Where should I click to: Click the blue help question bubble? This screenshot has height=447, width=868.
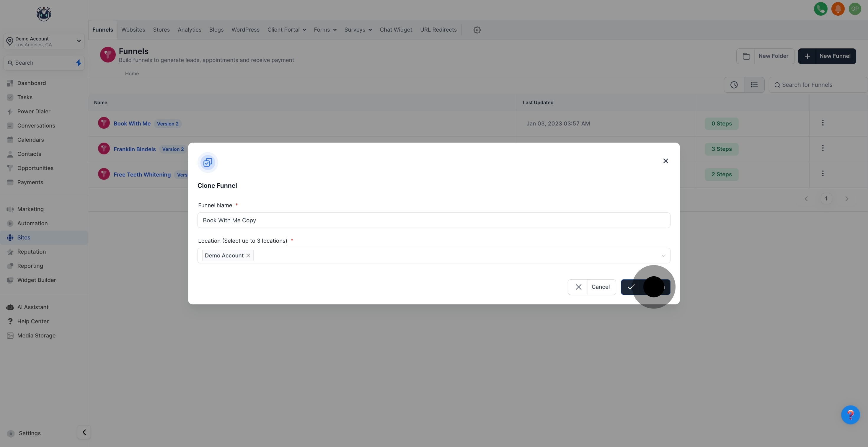pyautogui.click(x=850, y=415)
